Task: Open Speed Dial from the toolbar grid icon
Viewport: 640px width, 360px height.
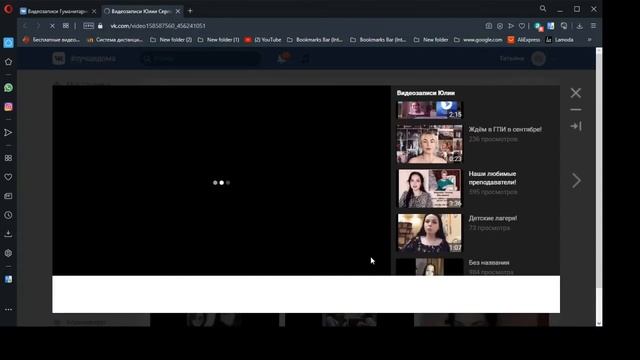Action: click(x=66, y=26)
